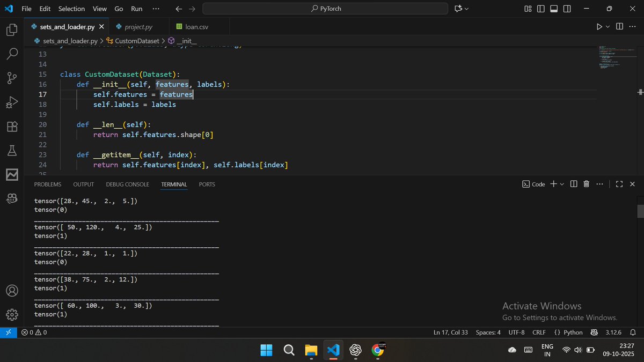Open the __init__ breadcrumb dropdown
The height and width of the screenshot is (362, 644).
(182, 41)
